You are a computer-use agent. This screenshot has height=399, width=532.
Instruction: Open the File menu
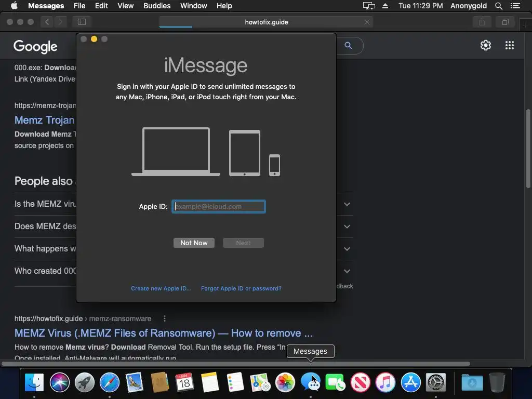tap(79, 6)
